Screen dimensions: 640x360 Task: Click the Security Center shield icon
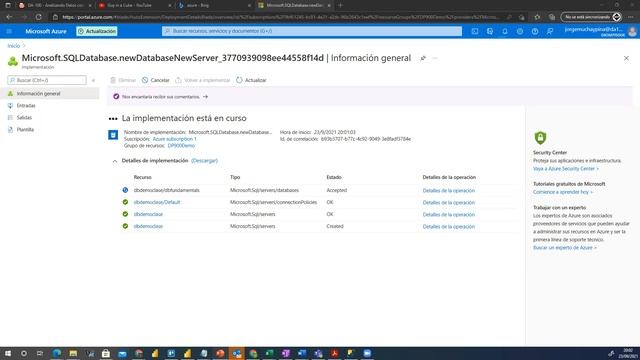(540, 138)
